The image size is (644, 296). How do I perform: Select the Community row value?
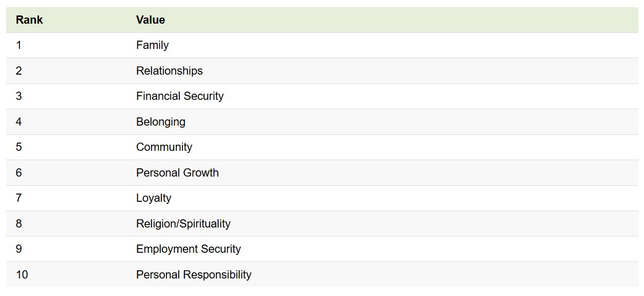coord(164,147)
